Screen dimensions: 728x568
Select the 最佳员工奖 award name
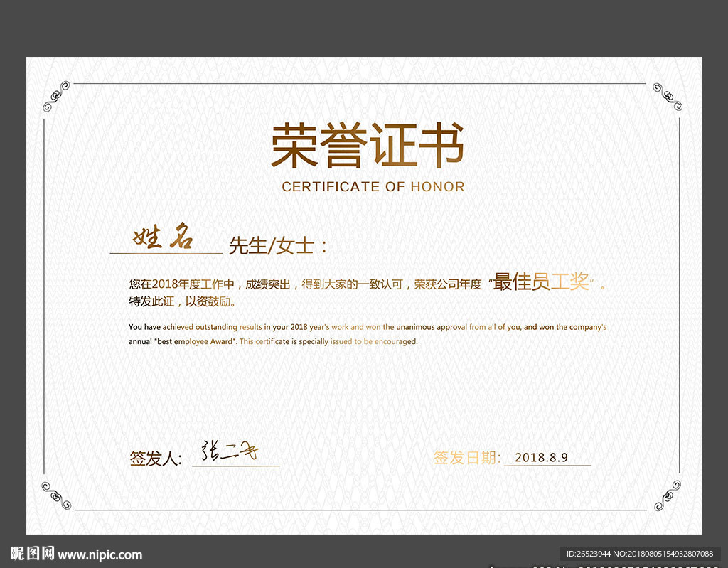(x=541, y=282)
